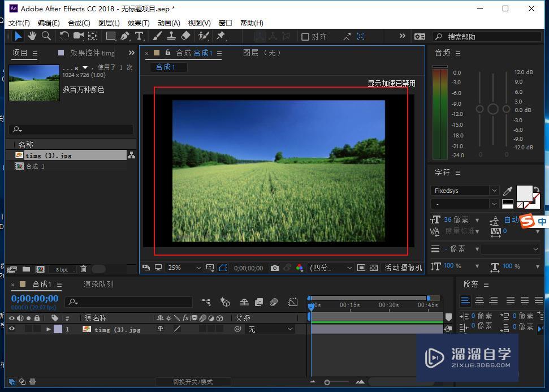Click the snapshot camera icon in viewer
Viewport: 549px width, 392px height.
[x=275, y=268]
